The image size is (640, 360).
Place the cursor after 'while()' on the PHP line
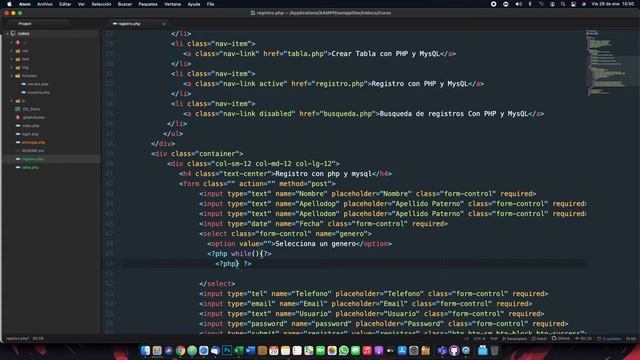click(x=260, y=254)
